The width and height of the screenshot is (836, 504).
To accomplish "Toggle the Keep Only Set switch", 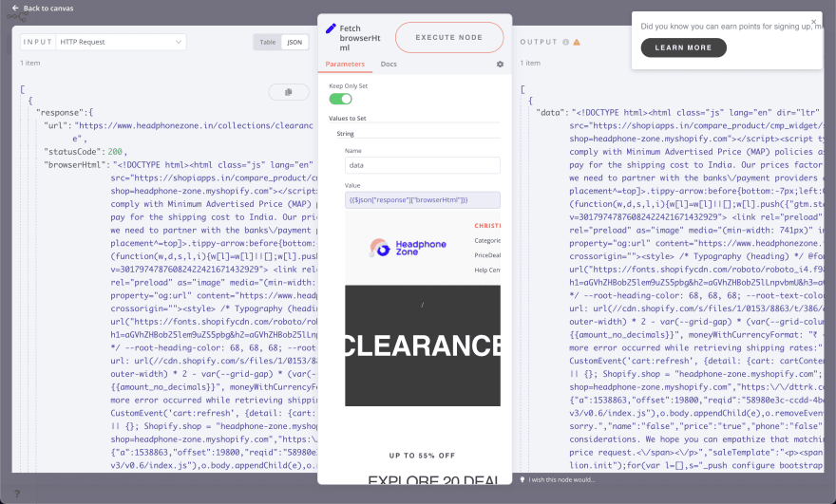I will click(340, 99).
